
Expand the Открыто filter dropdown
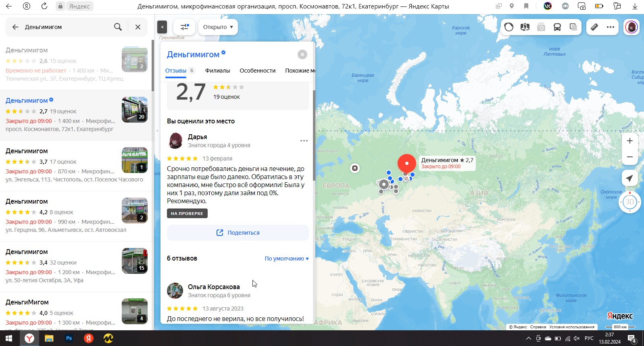(x=218, y=27)
